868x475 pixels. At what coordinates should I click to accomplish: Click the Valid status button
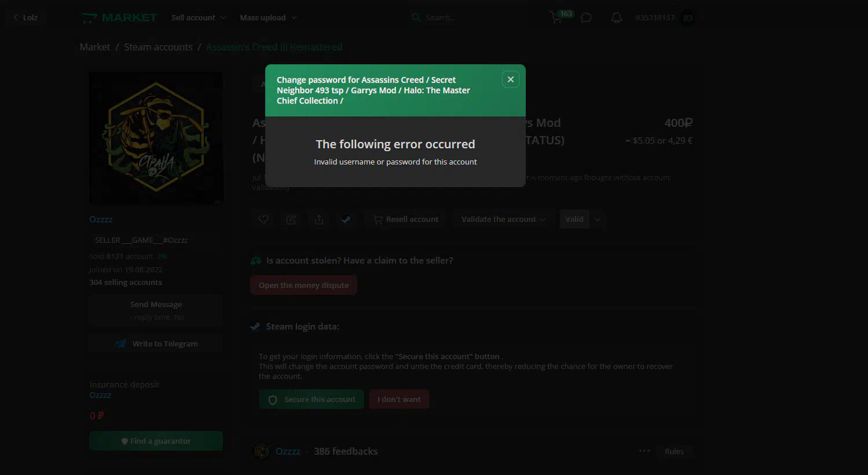tap(574, 219)
